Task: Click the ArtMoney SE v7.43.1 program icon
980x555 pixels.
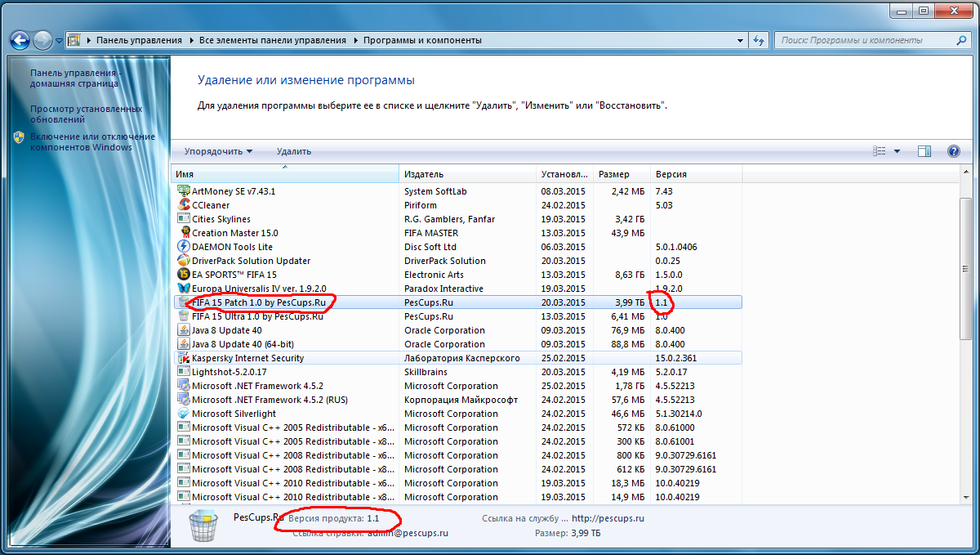Action: coord(184,191)
